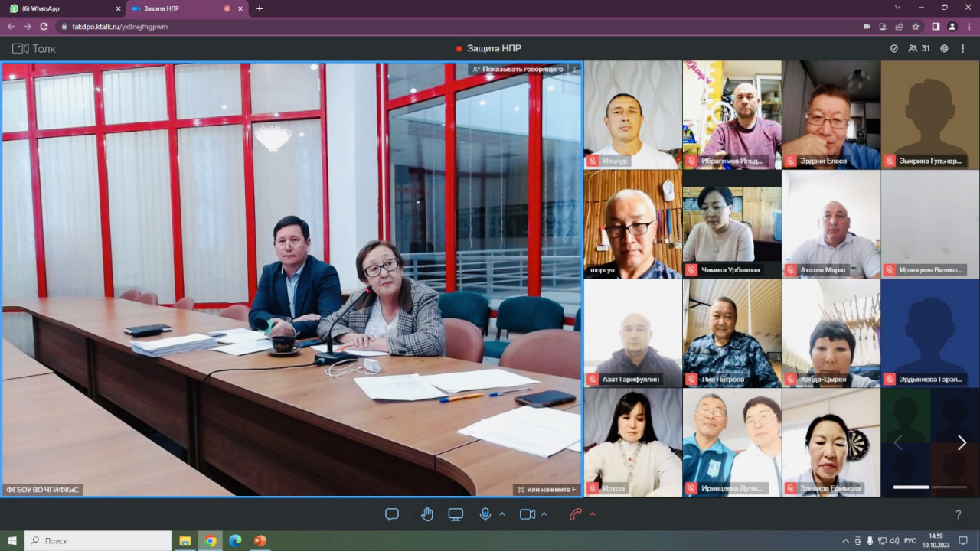This screenshot has width=980, height=551.
Task: Click the security shield icon
Action: click(893, 48)
